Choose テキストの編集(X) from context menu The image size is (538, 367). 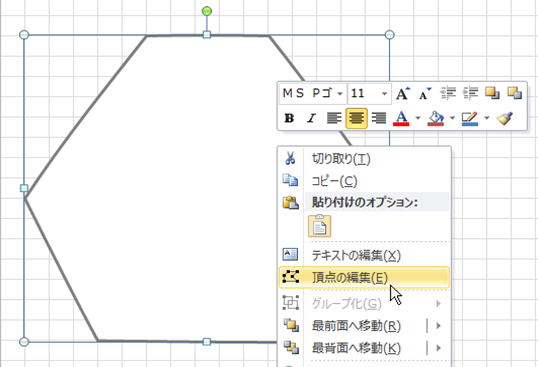(x=364, y=255)
